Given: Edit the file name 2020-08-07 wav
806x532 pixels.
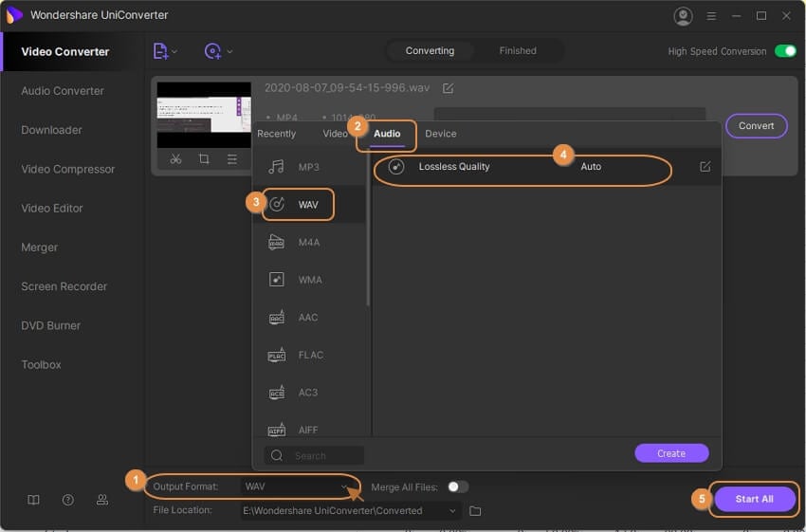Looking at the screenshot, I should [x=448, y=88].
